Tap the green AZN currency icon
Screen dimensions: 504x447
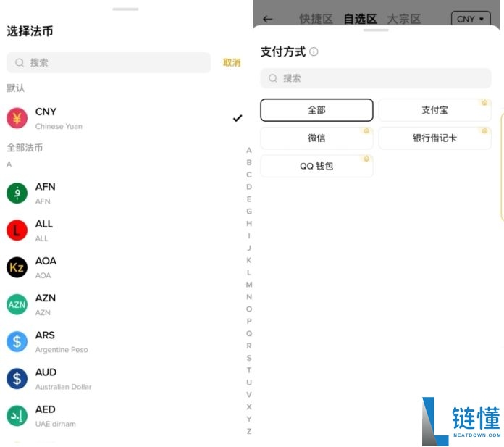17,304
